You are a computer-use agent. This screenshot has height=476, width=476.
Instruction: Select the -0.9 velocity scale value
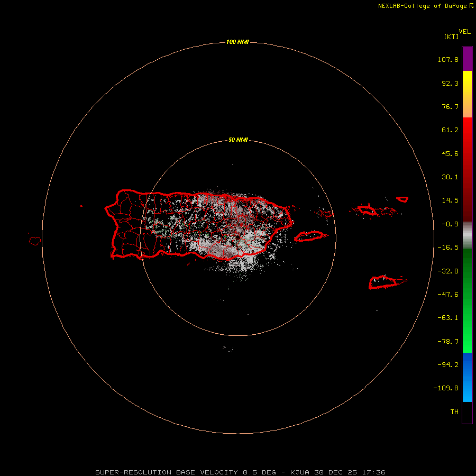tap(450, 224)
